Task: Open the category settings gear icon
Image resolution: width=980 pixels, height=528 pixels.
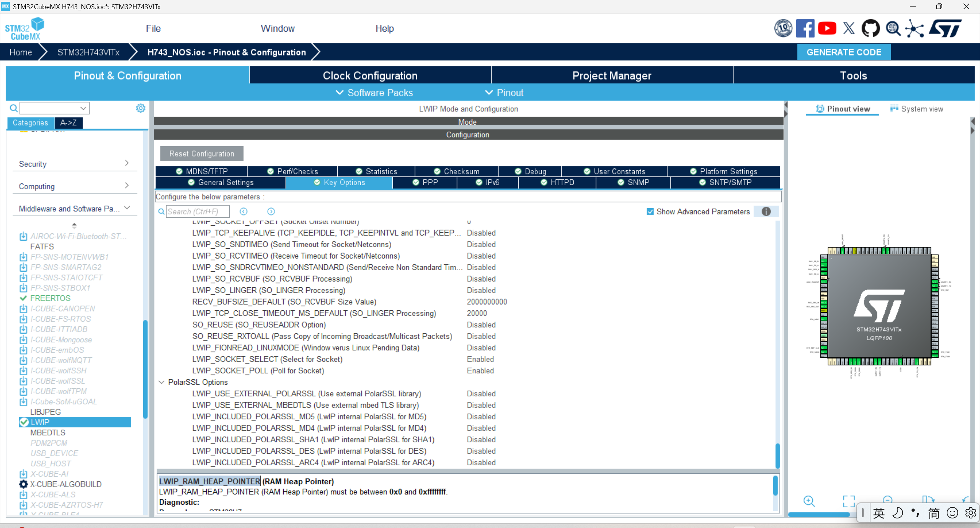Action: click(x=140, y=108)
